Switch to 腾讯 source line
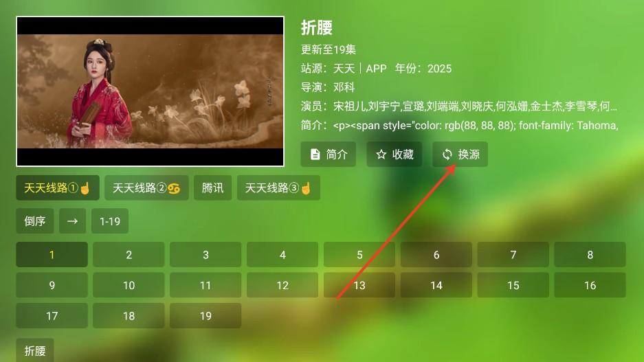The width and height of the screenshot is (644, 362). (213, 188)
